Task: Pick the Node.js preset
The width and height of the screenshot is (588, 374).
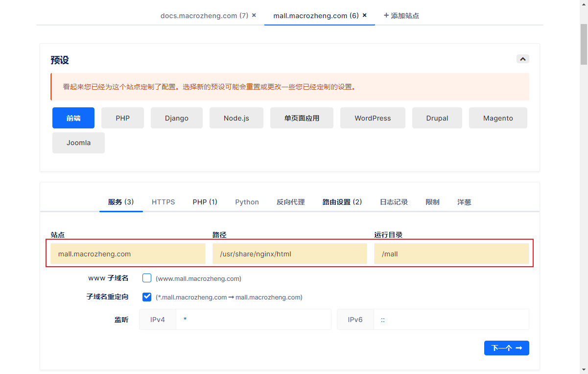Action: 236,118
